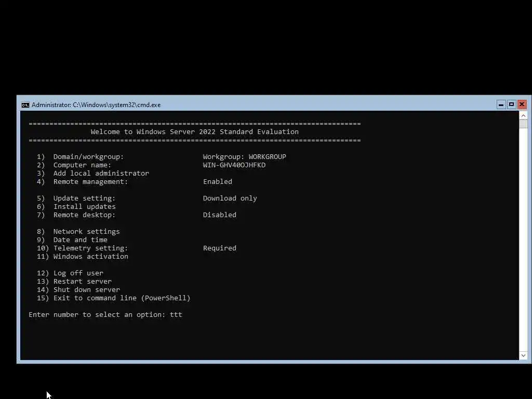Click 'Log off user' option text
The height and width of the screenshot is (399, 532).
(78, 273)
